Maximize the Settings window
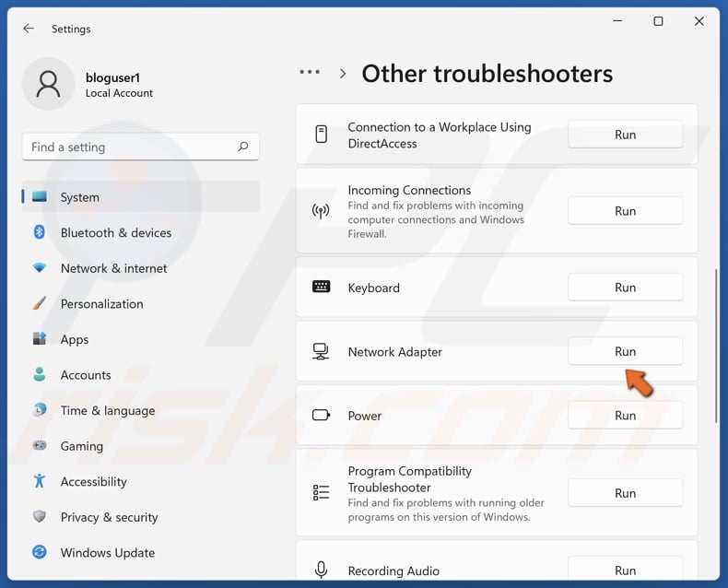The height and width of the screenshot is (588, 728). click(658, 21)
